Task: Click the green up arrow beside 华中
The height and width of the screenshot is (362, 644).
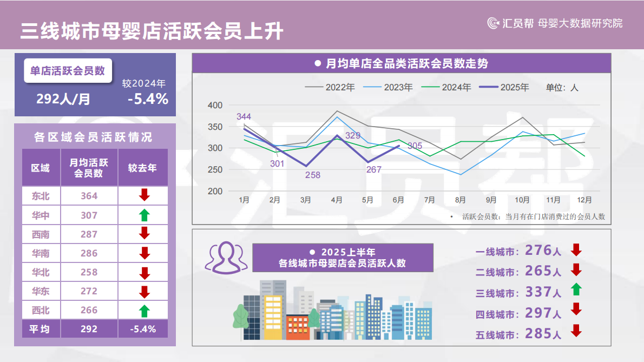Action: (x=143, y=214)
